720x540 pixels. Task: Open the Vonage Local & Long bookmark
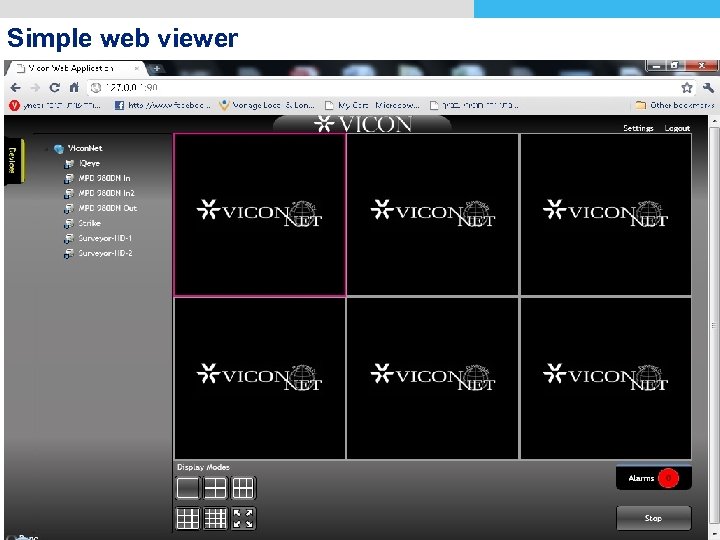point(267,106)
